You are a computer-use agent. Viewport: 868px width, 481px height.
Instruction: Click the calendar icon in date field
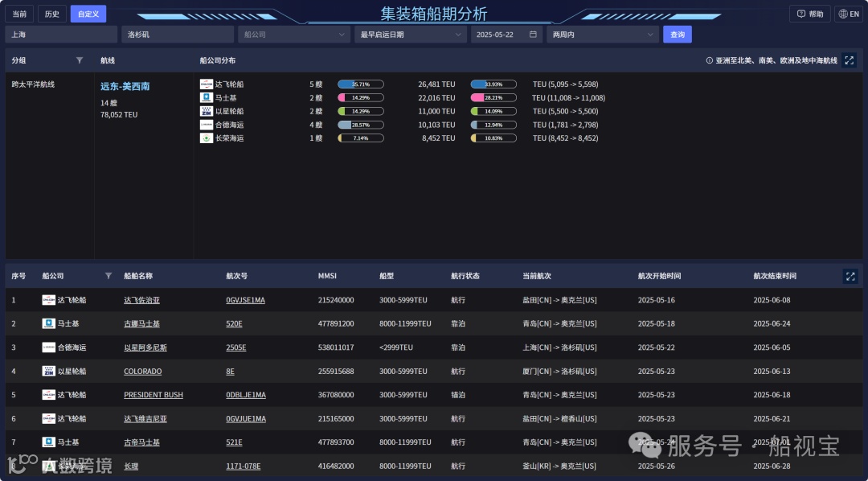point(533,35)
